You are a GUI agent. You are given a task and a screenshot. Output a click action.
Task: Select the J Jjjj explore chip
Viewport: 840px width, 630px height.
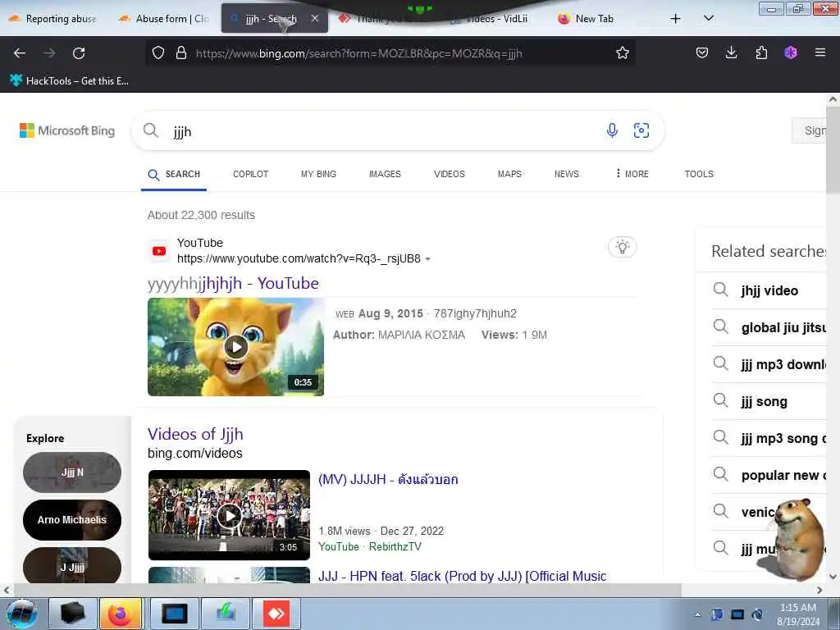click(x=72, y=566)
